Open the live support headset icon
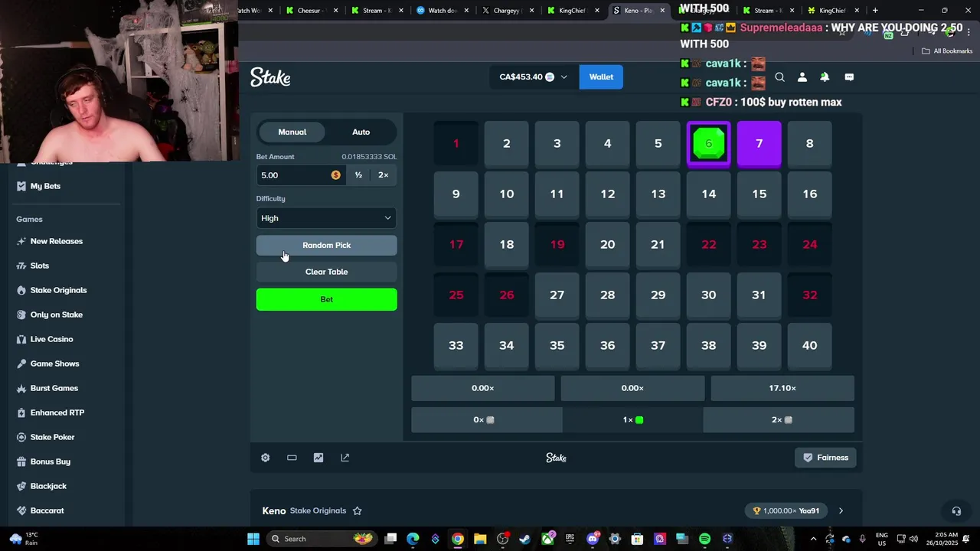Image resolution: width=980 pixels, height=551 pixels. [956, 511]
